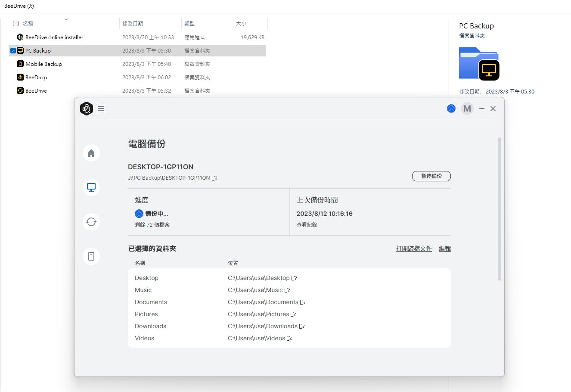Click the Downloads row name
The width and height of the screenshot is (571, 392).
[x=150, y=326]
